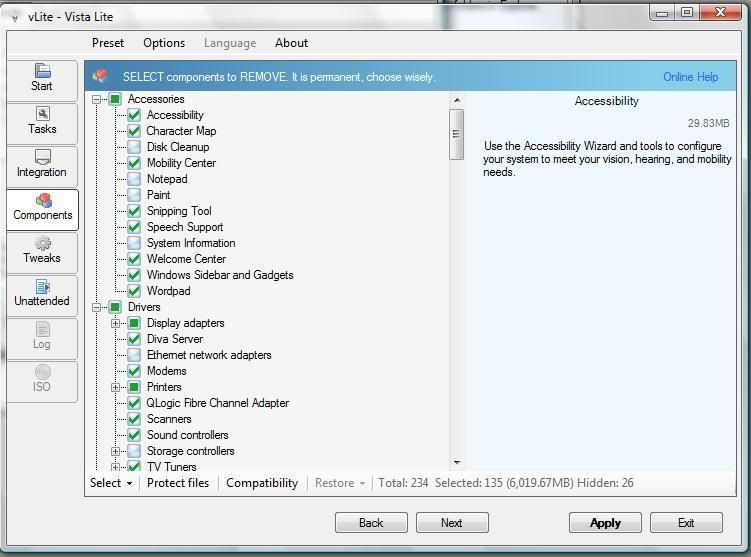The width and height of the screenshot is (751, 557).
Task: Check the Ethernet network adapters checkbox
Action: 134,355
